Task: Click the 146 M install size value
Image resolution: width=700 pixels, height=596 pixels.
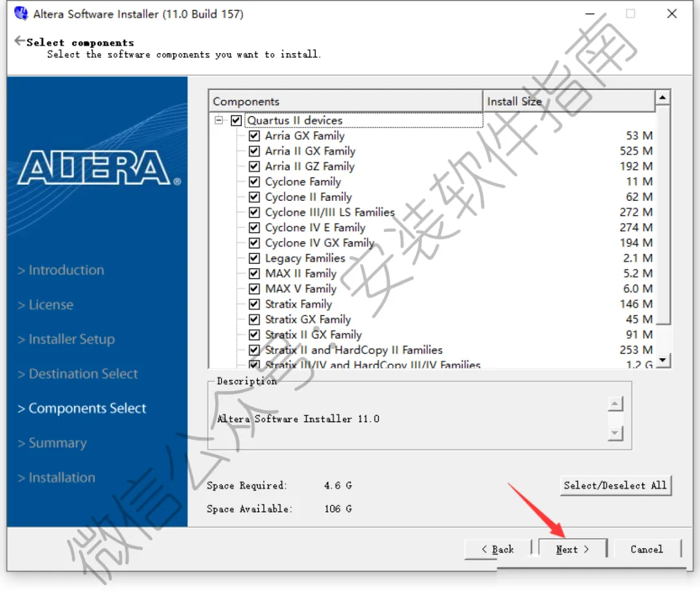Action: 636,304
